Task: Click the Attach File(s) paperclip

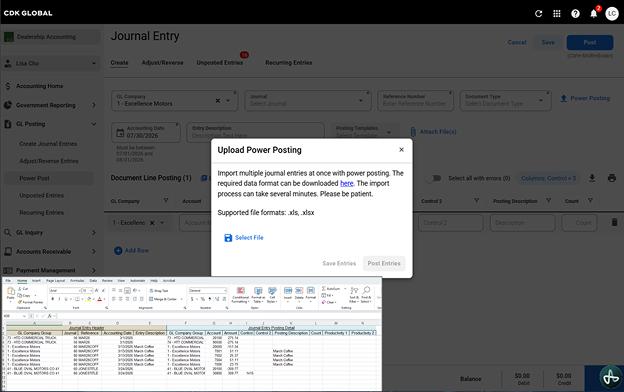Action: [413, 132]
